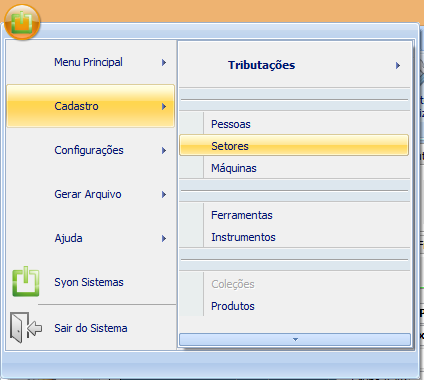The height and width of the screenshot is (380, 424).
Task: Click the Syon Sistemas entry
Action: coord(91,282)
